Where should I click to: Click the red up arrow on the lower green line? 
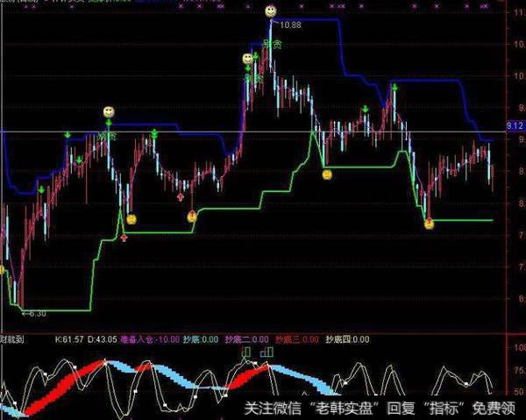point(124,237)
